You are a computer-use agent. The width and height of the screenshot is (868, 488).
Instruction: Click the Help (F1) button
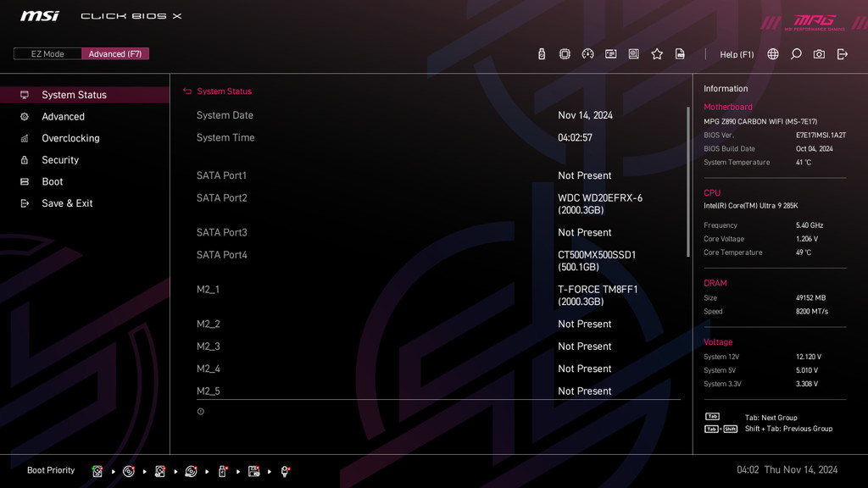(x=737, y=54)
